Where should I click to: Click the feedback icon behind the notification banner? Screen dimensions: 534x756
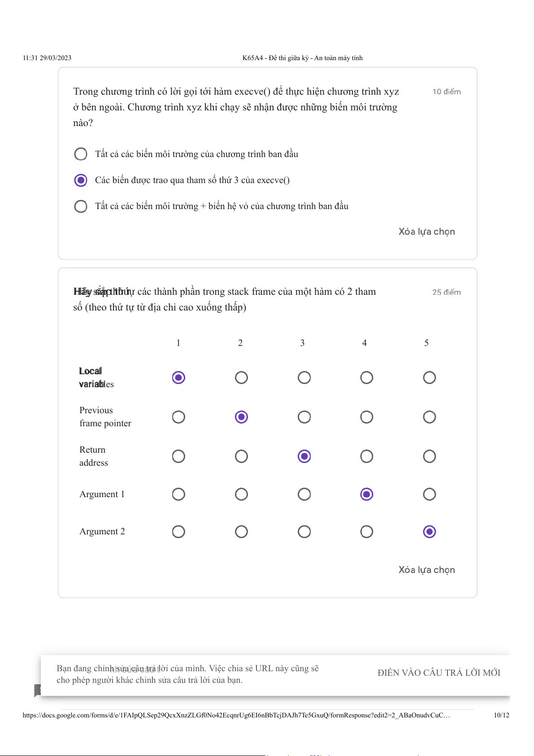point(38,690)
